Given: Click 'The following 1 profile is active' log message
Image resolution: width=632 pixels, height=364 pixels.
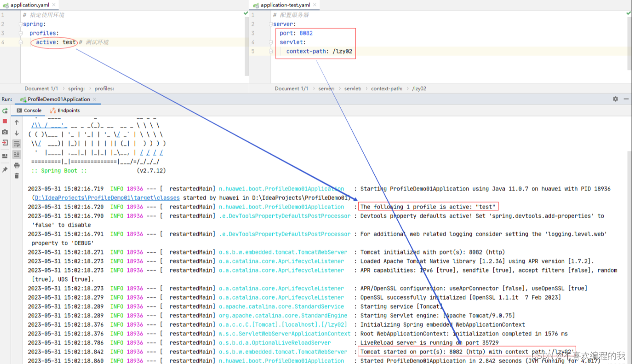Looking at the screenshot, I should pos(428,207).
